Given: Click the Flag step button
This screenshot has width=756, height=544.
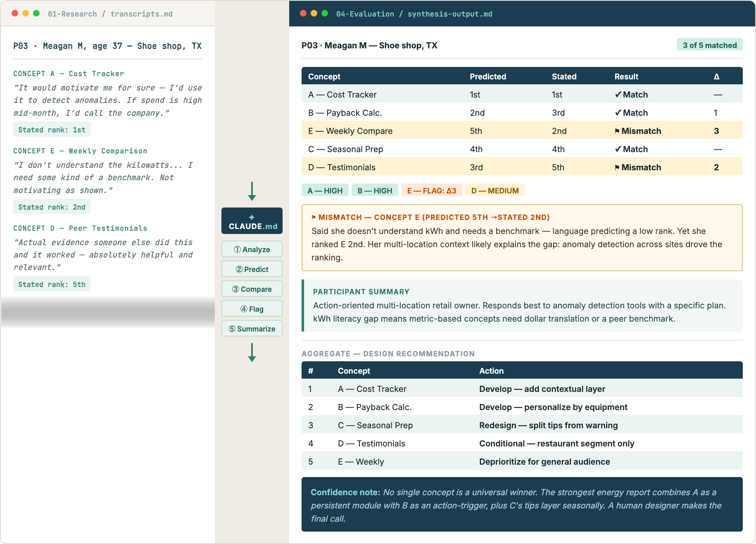Looking at the screenshot, I should pyautogui.click(x=252, y=309).
